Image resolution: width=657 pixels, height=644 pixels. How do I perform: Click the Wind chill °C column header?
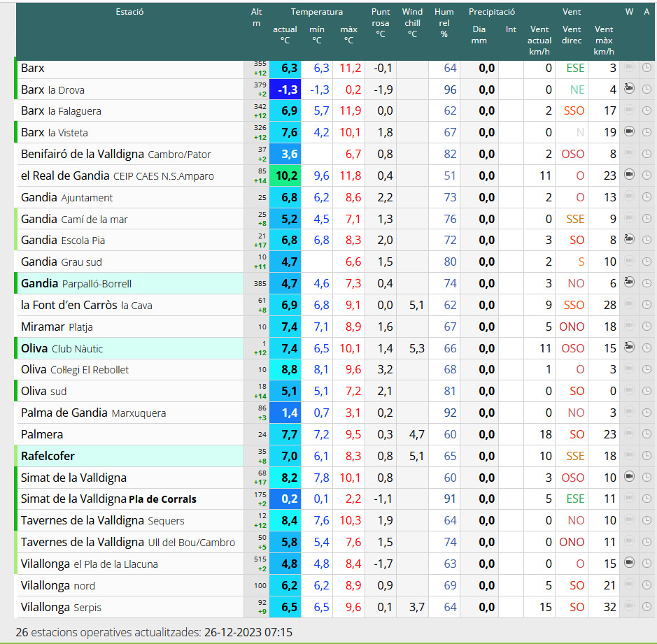(x=412, y=23)
